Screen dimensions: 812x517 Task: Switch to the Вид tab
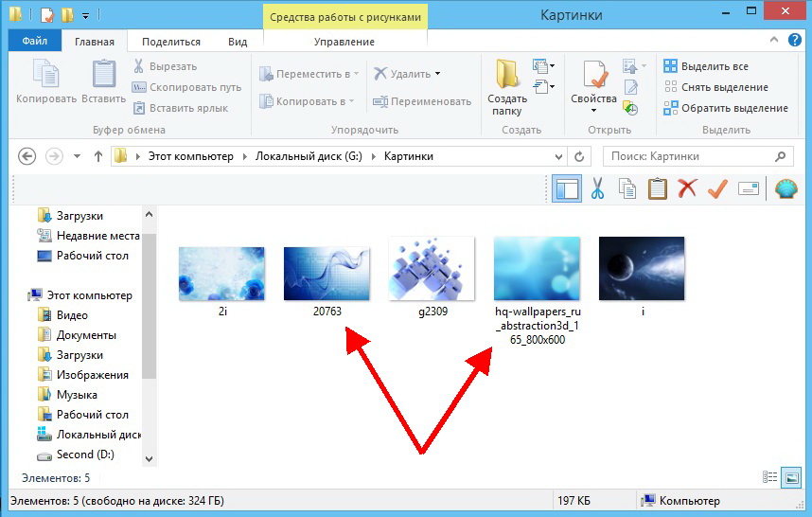pos(238,42)
